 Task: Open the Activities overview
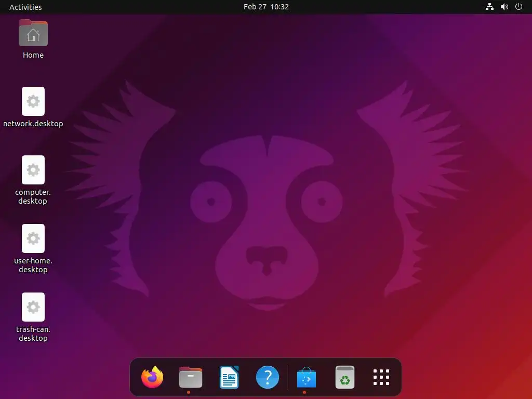(x=25, y=7)
